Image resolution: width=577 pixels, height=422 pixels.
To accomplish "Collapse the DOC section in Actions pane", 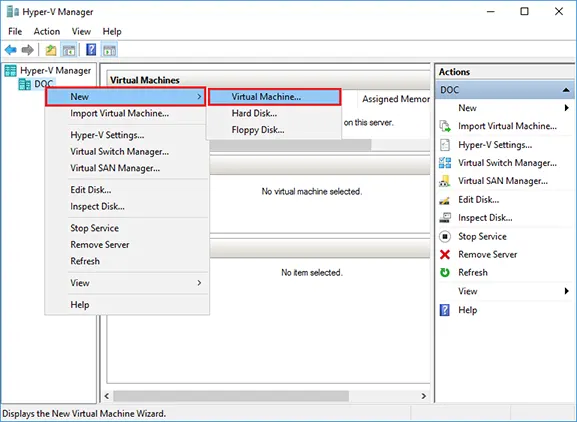I will [x=566, y=90].
